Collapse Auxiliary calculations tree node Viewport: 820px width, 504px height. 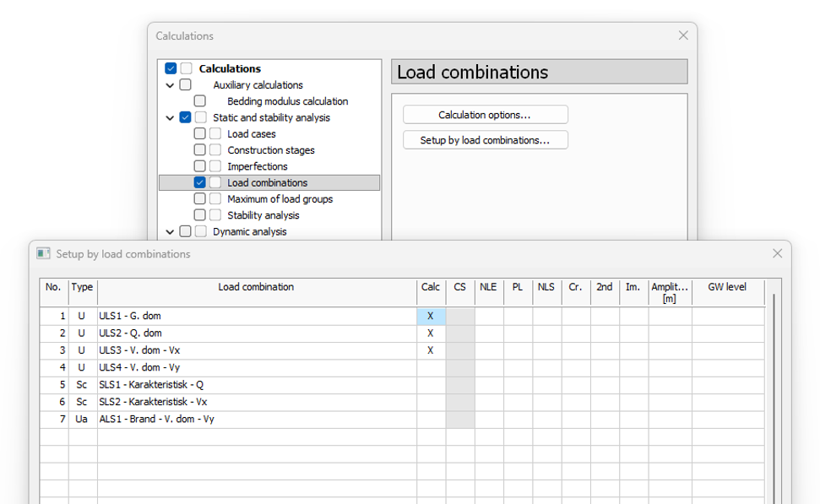point(170,85)
